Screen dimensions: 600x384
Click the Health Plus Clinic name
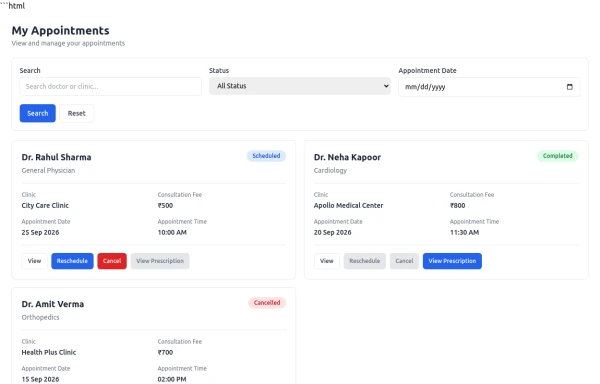coord(49,352)
